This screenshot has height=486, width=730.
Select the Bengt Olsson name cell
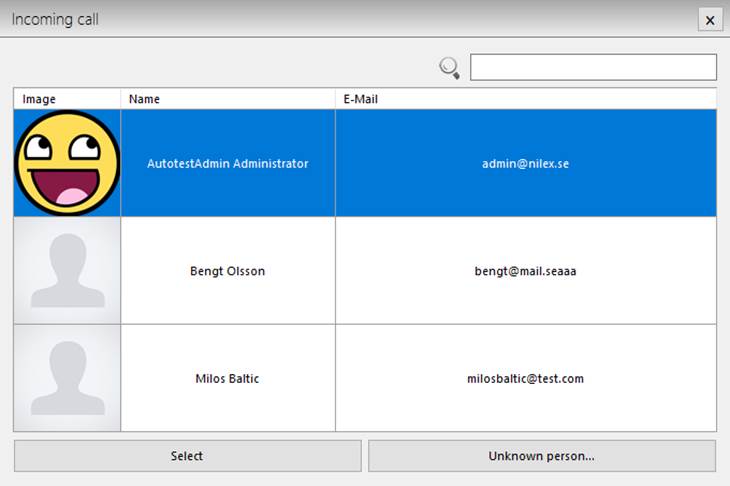(x=228, y=271)
